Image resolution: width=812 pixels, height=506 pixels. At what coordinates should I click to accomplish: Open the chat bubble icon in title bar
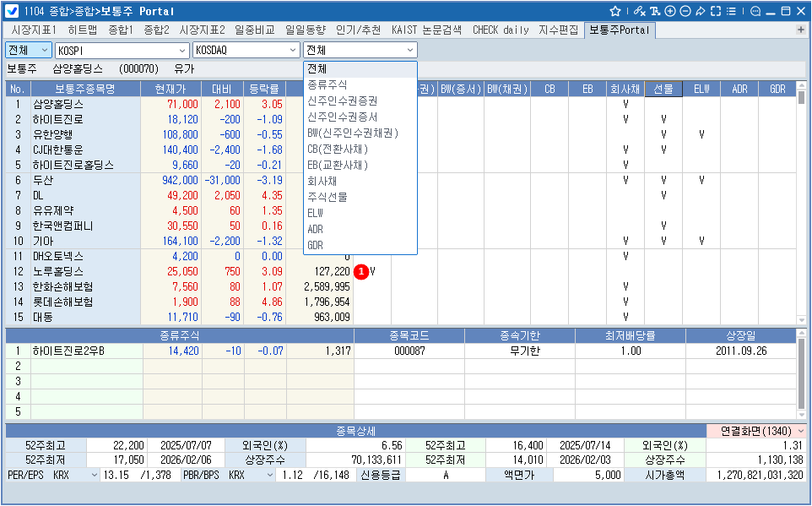(755, 11)
